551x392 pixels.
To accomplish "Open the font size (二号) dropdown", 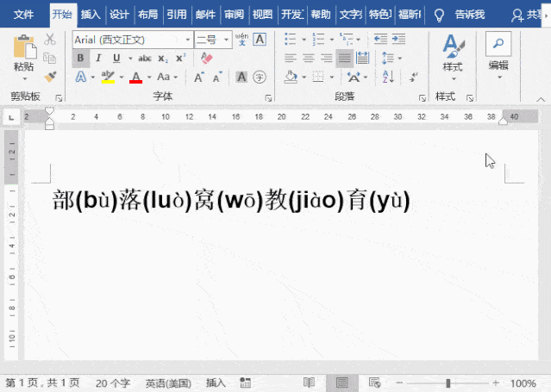I will [x=226, y=40].
